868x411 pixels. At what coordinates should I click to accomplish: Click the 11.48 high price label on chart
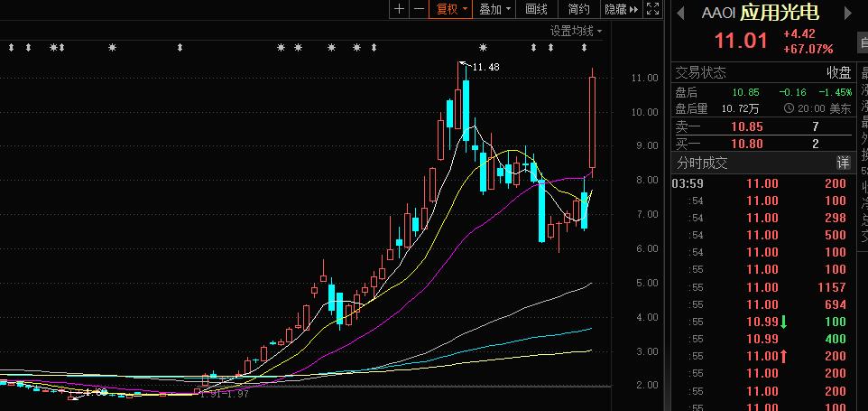(x=486, y=67)
